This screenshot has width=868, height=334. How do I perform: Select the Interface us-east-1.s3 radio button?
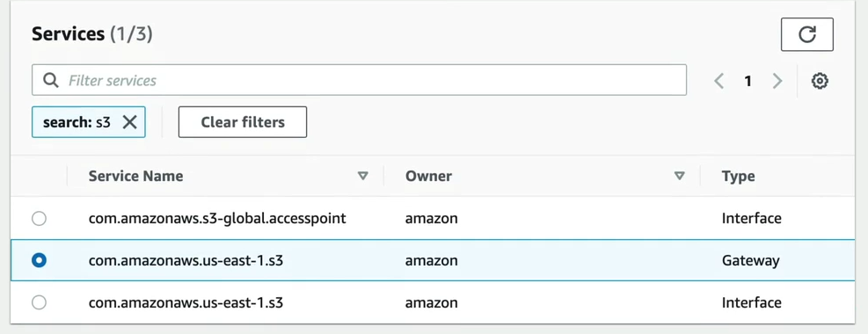[39, 302]
